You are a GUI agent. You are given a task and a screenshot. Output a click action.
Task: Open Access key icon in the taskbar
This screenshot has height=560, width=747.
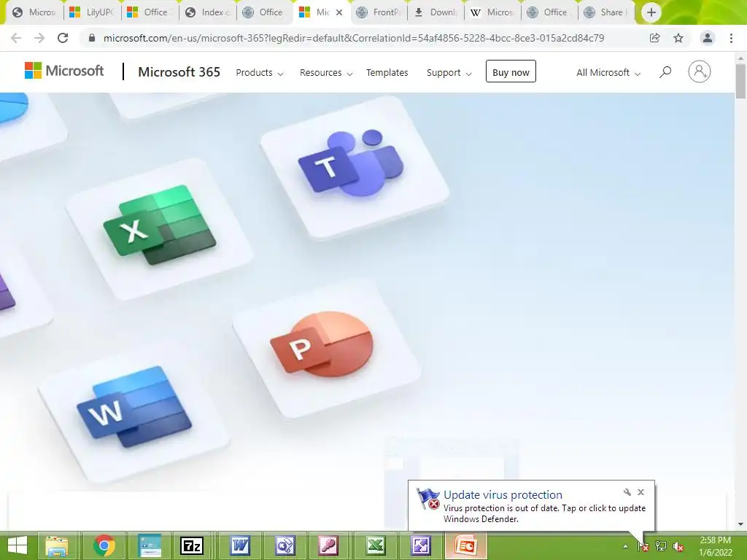tap(328, 545)
